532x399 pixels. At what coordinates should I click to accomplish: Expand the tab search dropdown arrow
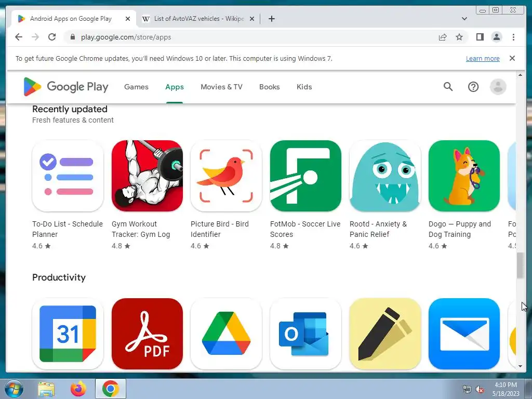[464, 19]
